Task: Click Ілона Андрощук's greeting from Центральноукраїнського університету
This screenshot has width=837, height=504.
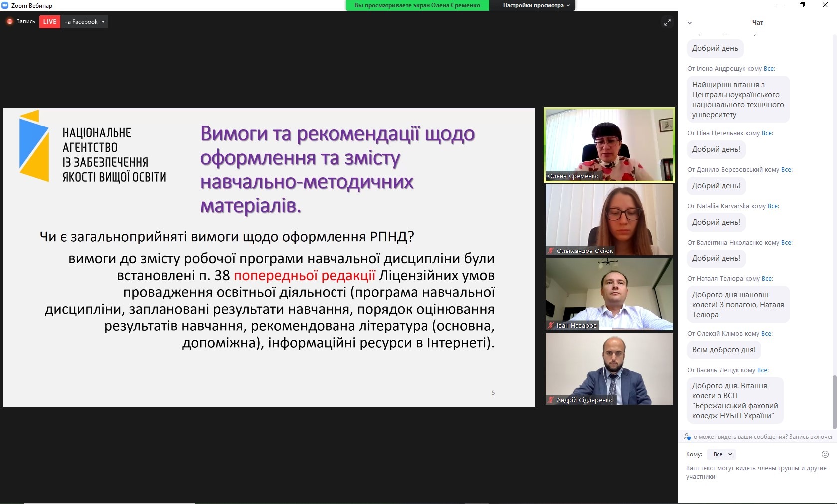Action: [x=738, y=100]
